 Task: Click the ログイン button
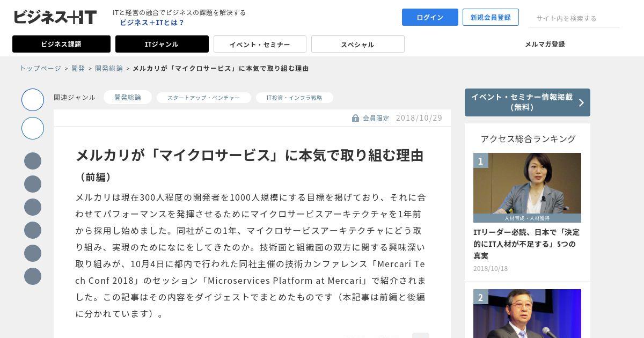[430, 17]
